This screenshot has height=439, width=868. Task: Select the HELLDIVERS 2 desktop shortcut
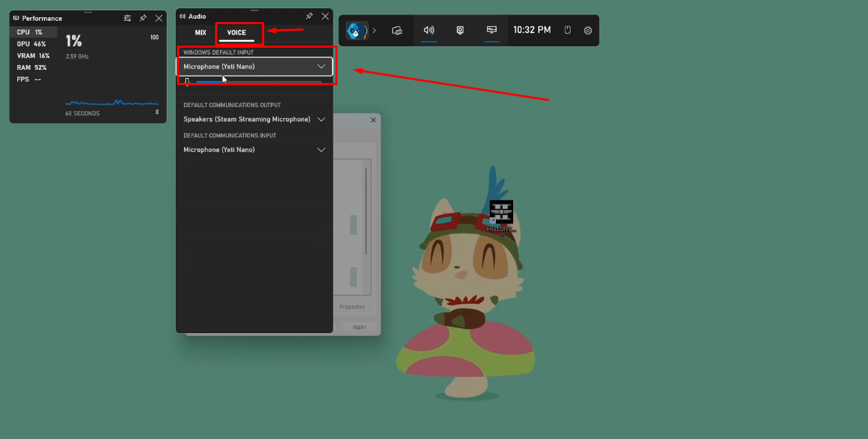point(501,219)
